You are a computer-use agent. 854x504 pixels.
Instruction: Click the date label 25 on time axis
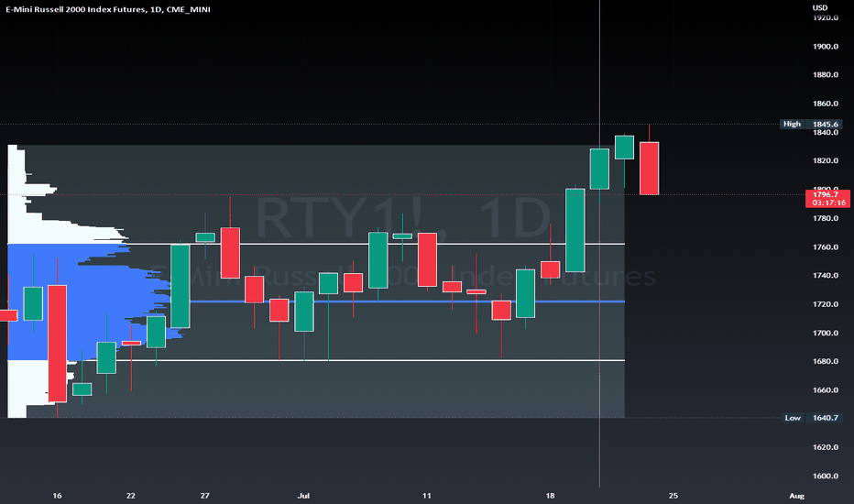pyautogui.click(x=673, y=496)
